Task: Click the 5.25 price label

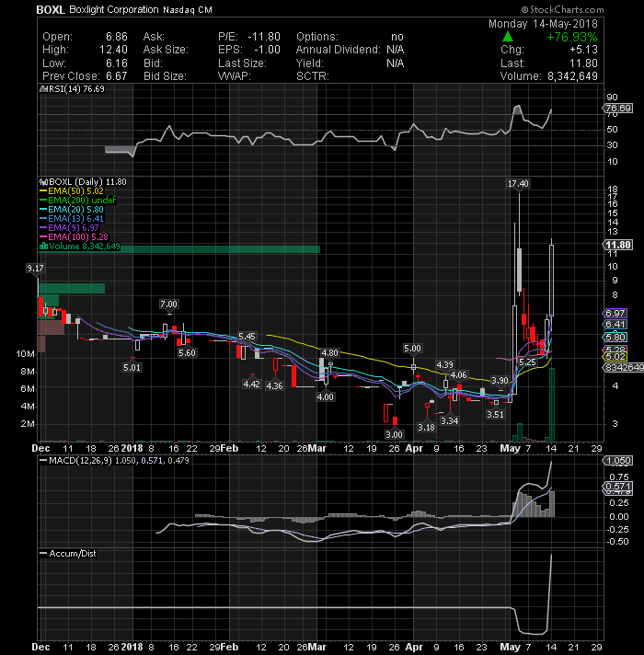Action: click(527, 362)
